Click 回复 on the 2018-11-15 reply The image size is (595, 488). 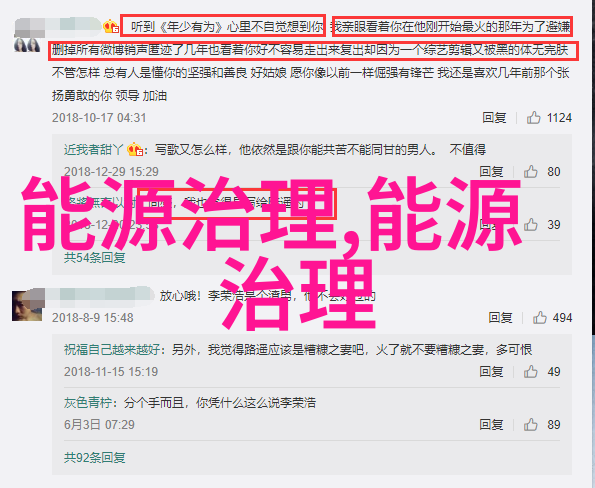(491, 372)
